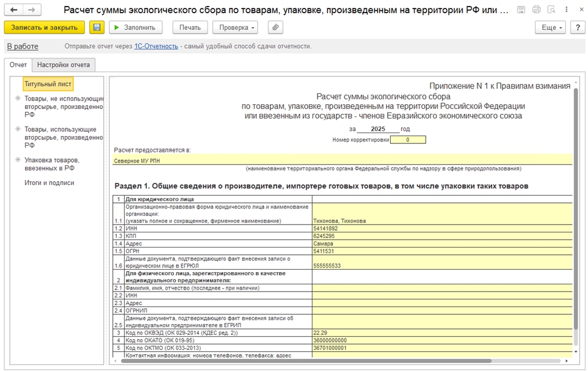Go back with the left arrow button

(x=14, y=10)
